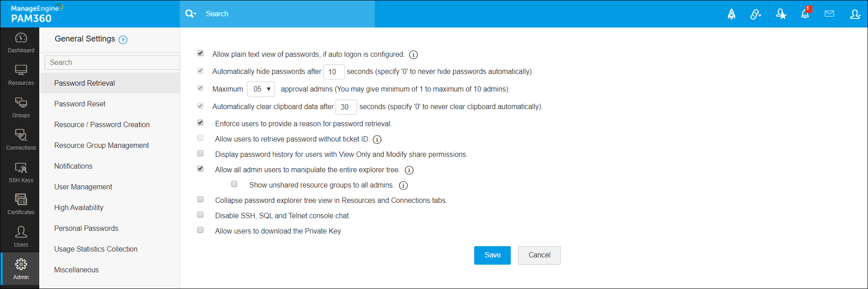Image resolution: width=868 pixels, height=289 pixels.
Task: Select Password Reset settings category
Action: (80, 104)
